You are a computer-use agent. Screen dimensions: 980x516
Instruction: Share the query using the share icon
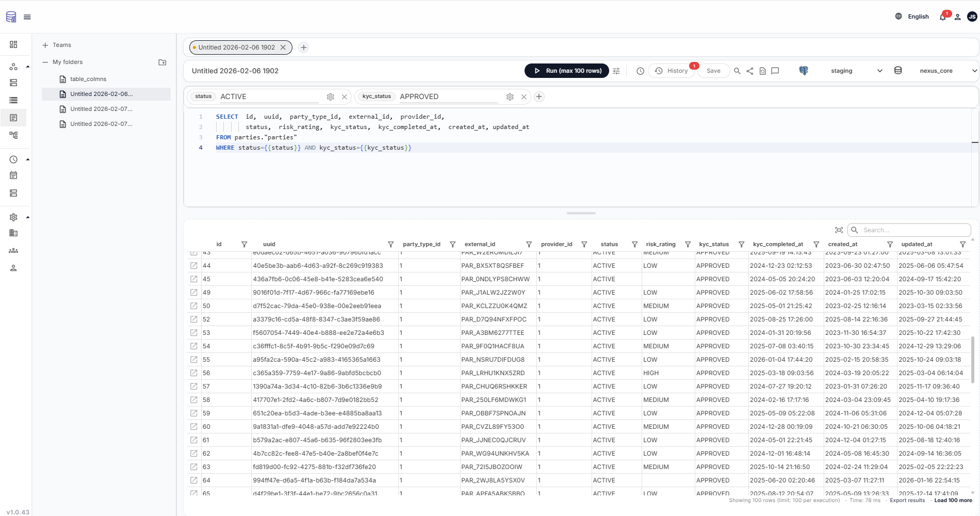(750, 71)
